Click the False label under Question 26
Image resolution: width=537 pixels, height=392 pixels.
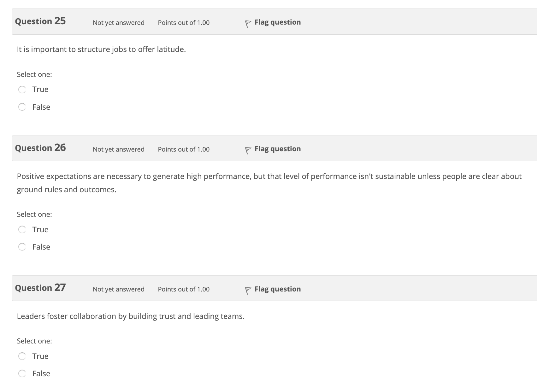click(41, 247)
